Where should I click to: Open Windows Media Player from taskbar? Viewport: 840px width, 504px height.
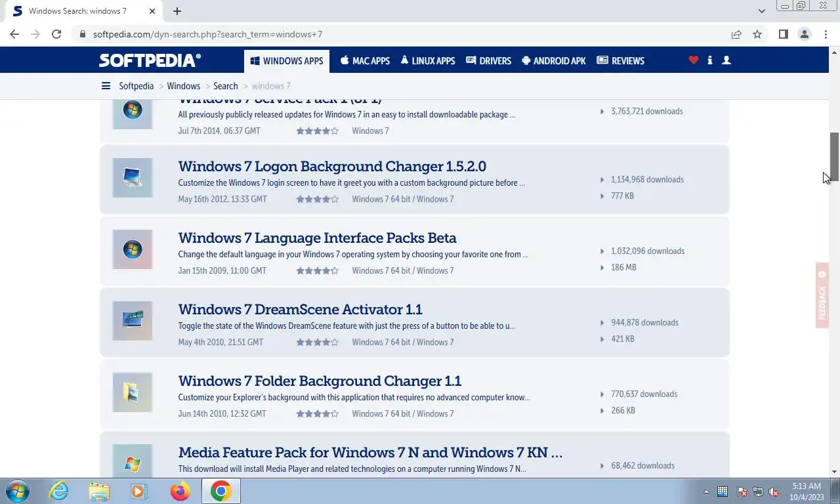click(x=138, y=491)
